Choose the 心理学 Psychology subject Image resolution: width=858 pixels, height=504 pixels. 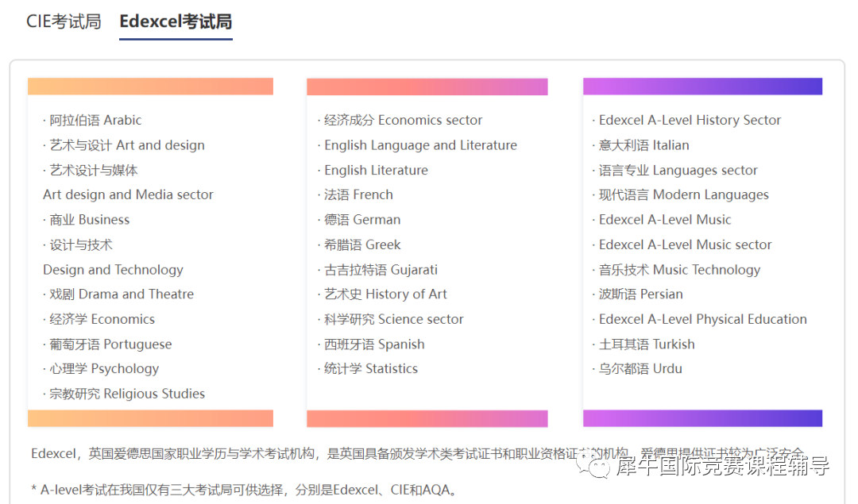(104, 369)
